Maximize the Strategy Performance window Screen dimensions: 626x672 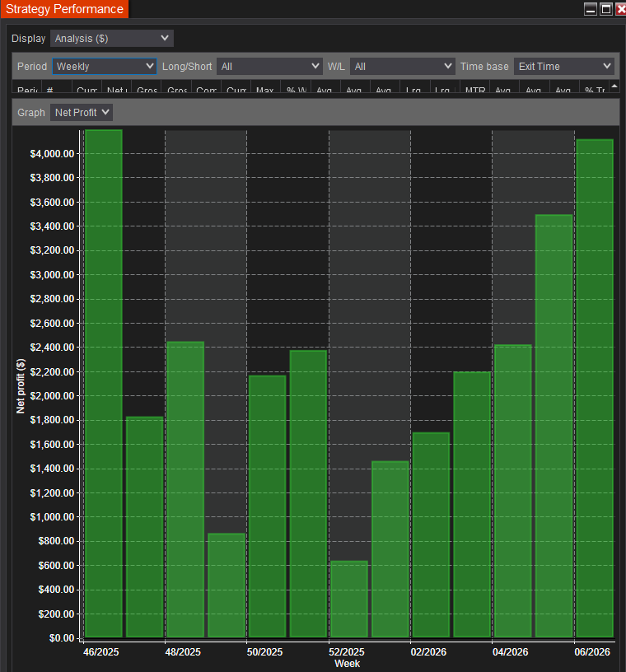pyautogui.click(x=605, y=9)
